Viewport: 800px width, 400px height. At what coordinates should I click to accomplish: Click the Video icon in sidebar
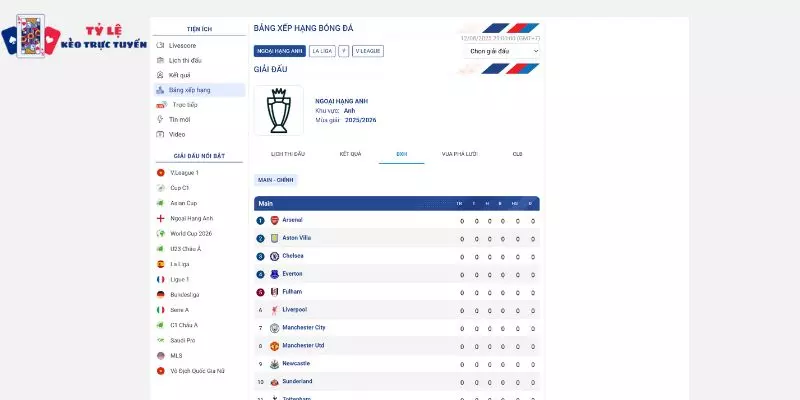pyautogui.click(x=160, y=134)
